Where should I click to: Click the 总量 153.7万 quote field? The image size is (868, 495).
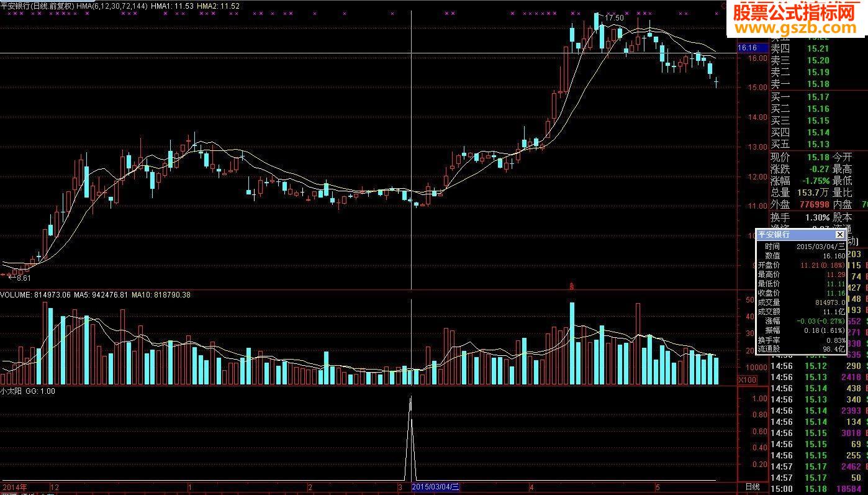point(800,193)
